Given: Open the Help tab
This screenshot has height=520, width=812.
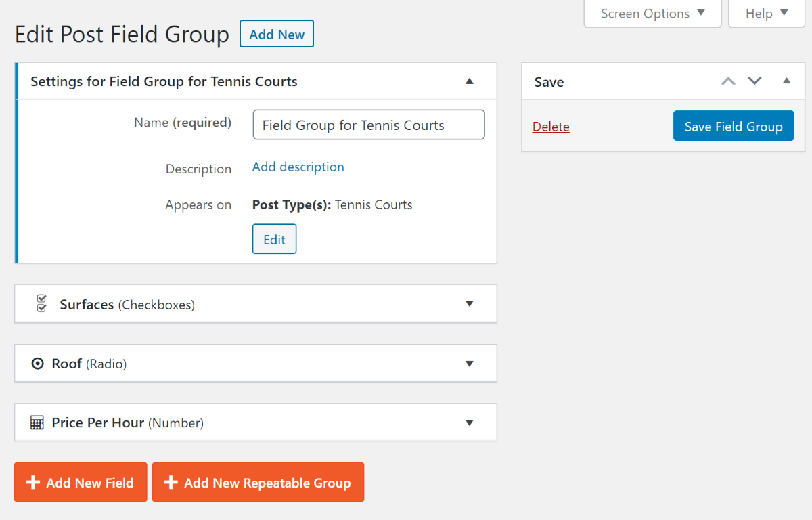Looking at the screenshot, I should (766, 14).
